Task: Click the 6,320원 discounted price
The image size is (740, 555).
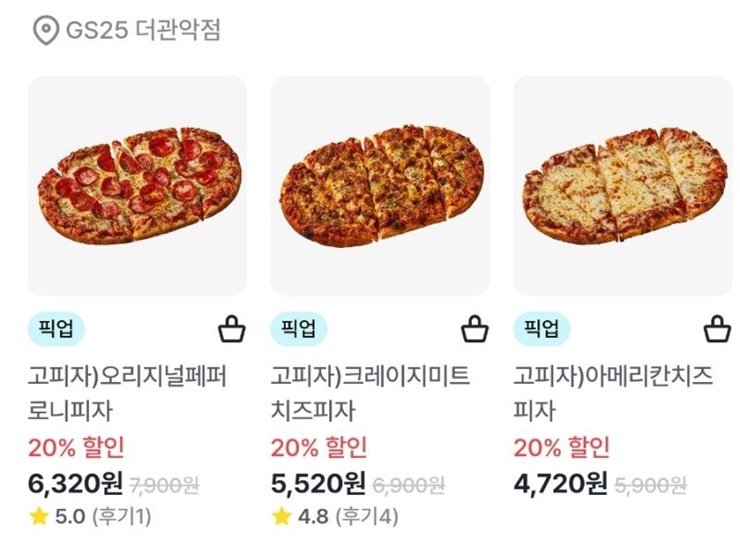Action: pyautogui.click(x=76, y=483)
